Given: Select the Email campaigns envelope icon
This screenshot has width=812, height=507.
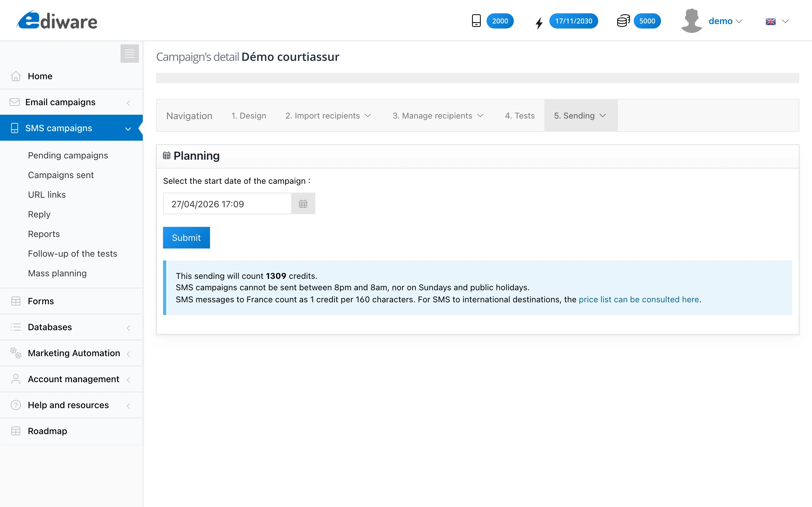Looking at the screenshot, I should tap(15, 102).
